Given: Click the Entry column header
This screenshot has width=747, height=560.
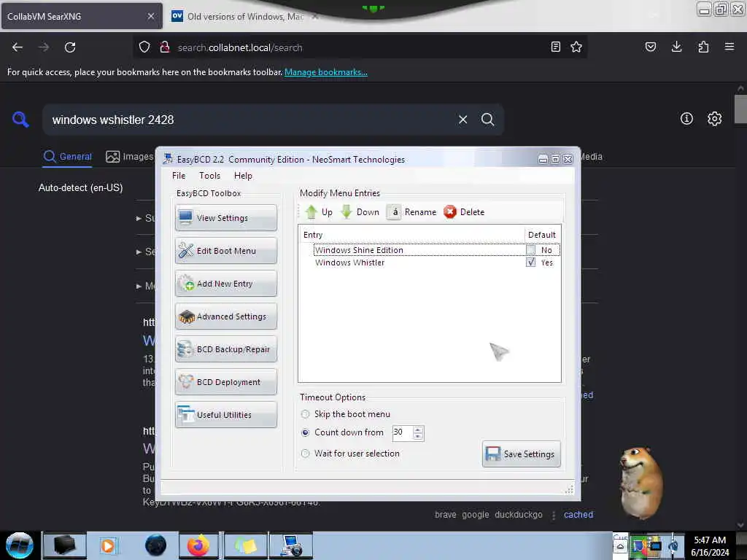Looking at the screenshot, I should coord(411,234).
